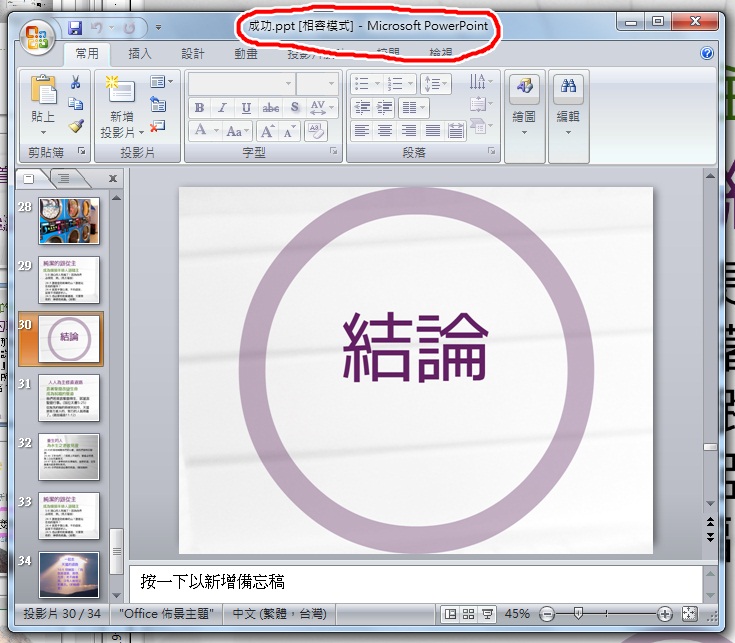735x643 pixels.
Task: Open Change Case Aa menu
Action: point(238,131)
